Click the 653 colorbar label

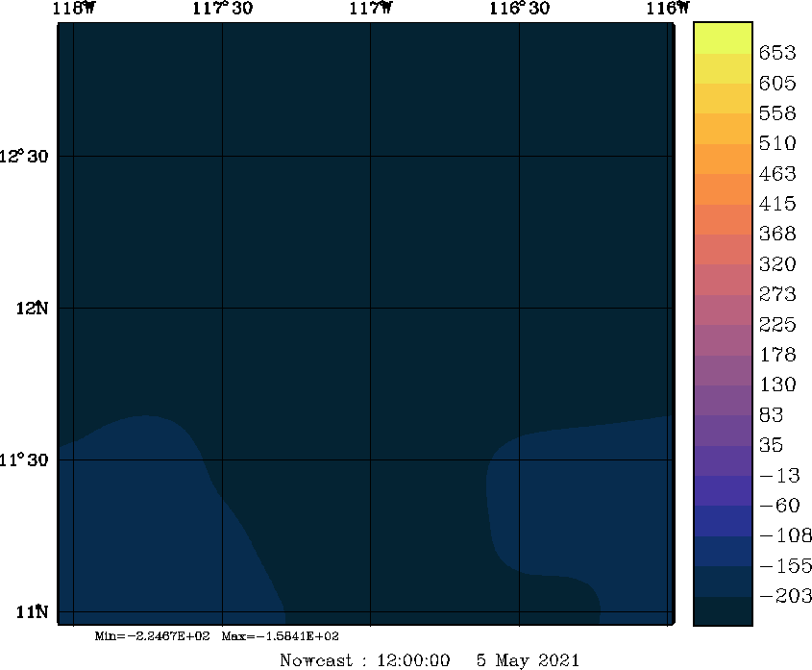(x=777, y=53)
